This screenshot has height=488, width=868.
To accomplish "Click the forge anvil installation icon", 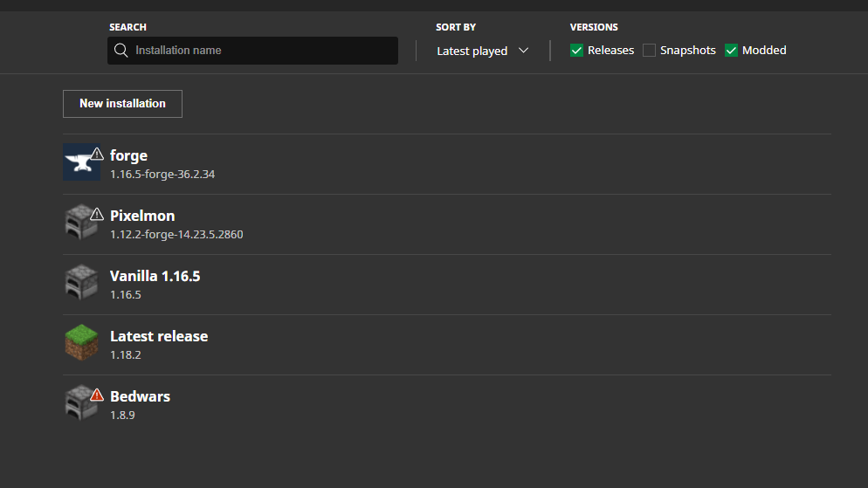I will (x=81, y=162).
